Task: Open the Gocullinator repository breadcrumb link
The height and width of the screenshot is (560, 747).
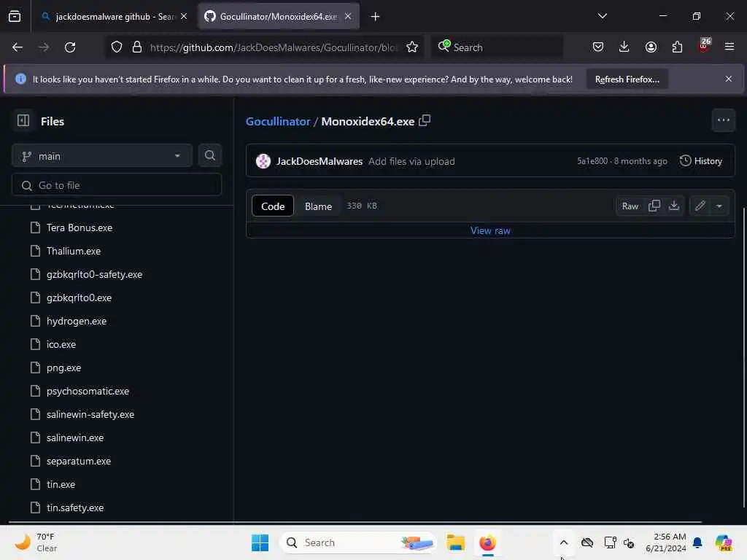Action: (x=278, y=121)
